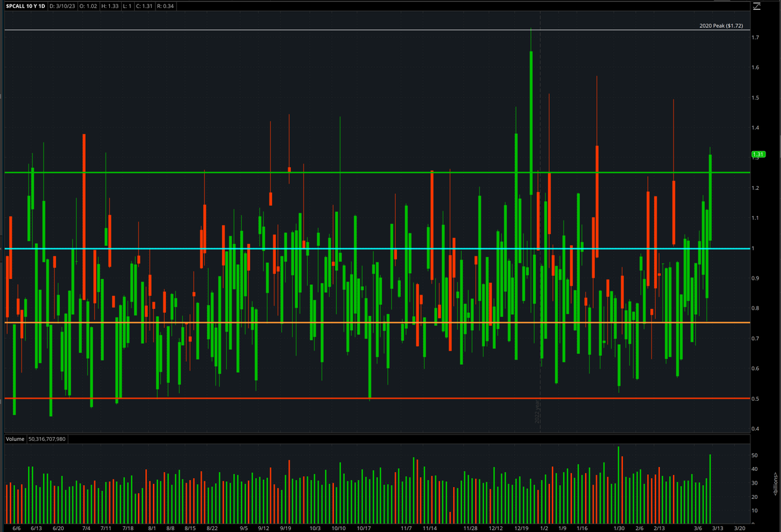The image size is (781, 532).
Task: Click the 6/6 date label
Action: pos(17,528)
